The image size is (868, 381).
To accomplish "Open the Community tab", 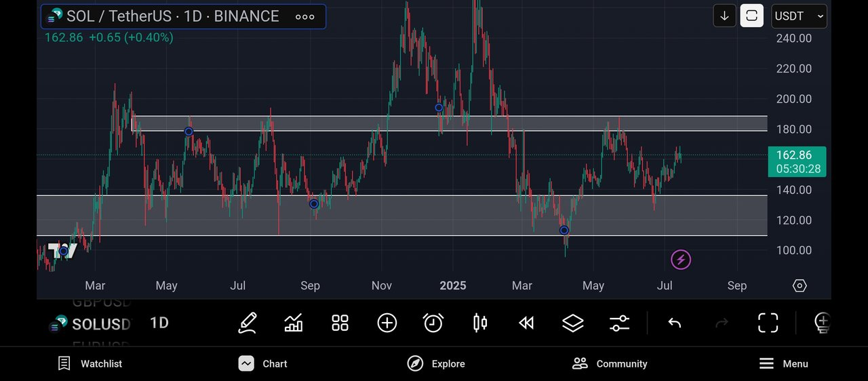I will (x=610, y=364).
